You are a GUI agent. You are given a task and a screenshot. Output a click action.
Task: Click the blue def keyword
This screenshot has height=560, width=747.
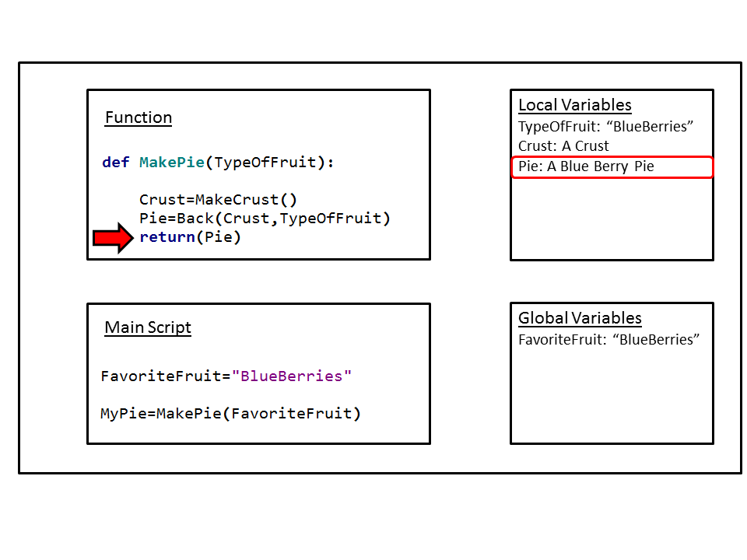116,163
